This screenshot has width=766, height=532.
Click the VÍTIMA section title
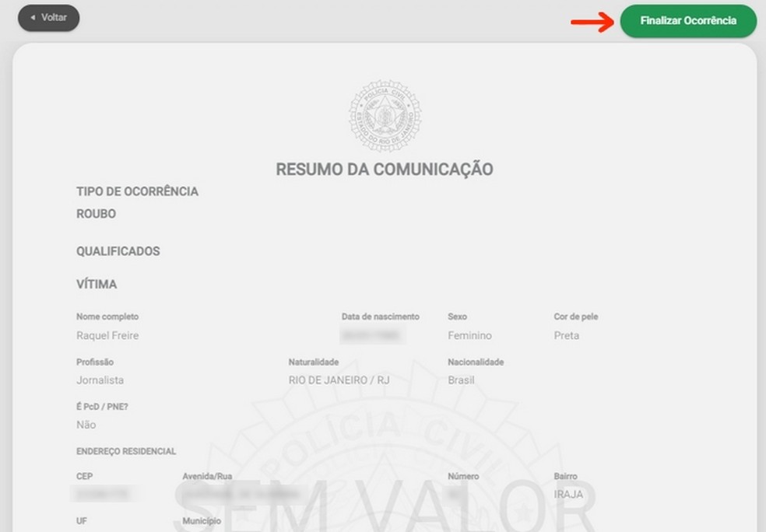tap(96, 285)
